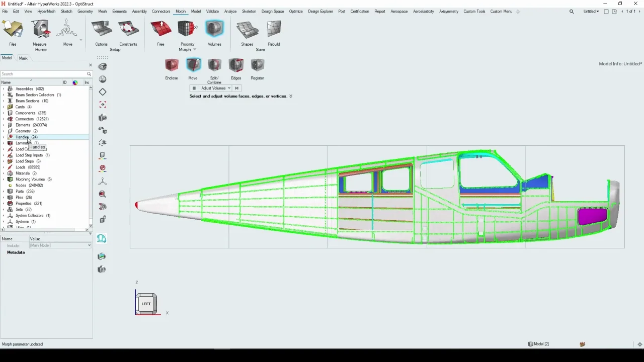
Task: Select the Enclose volume tool
Action: coord(172,69)
